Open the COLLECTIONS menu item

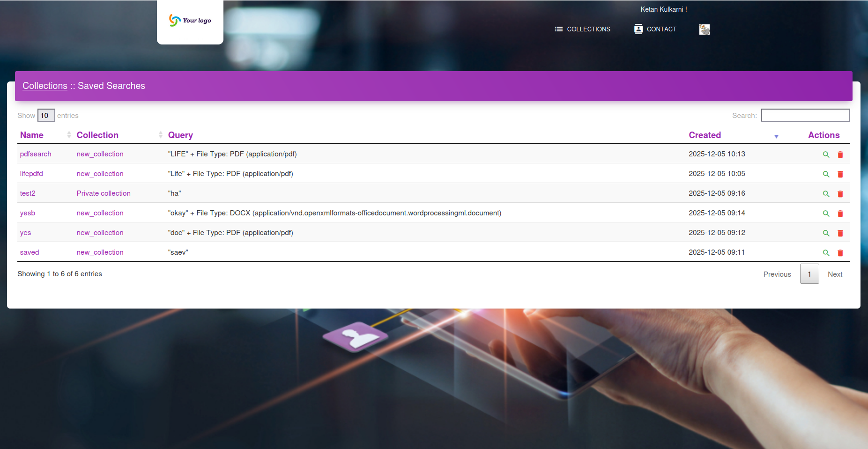(582, 29)
